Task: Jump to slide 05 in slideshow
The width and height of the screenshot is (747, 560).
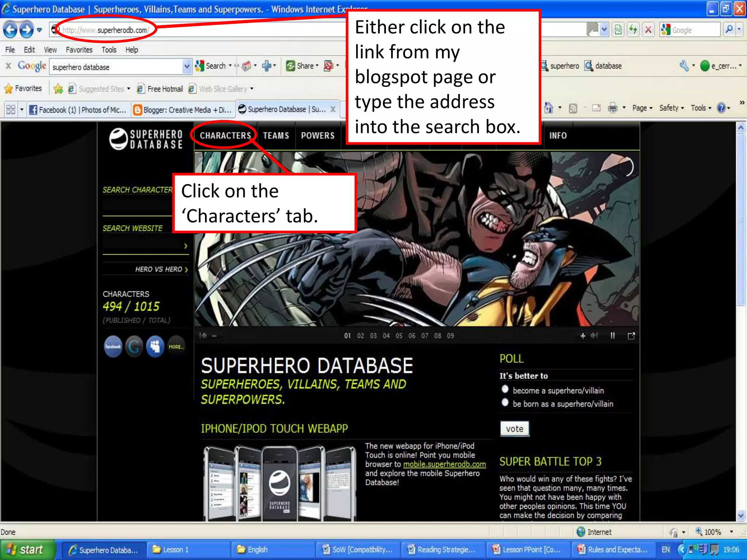Action: 399,336
